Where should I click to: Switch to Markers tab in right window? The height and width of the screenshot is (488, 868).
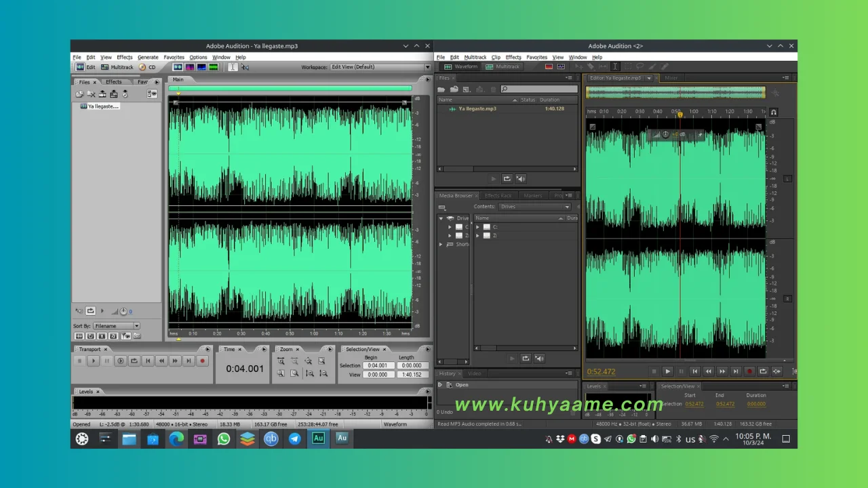532,196
